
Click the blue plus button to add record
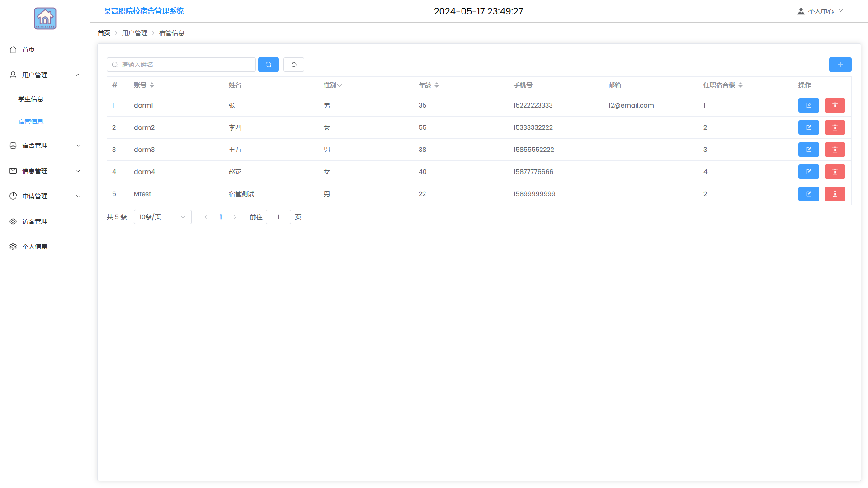point(840,65)
